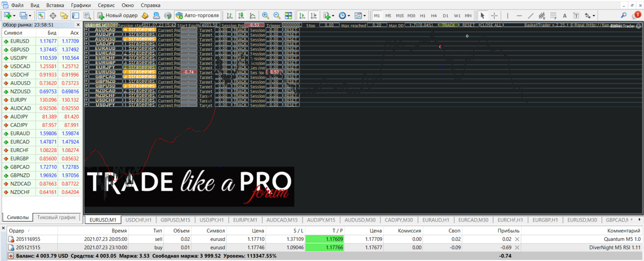Expand the templates dropdown arrow

click(x=364, y=15)
